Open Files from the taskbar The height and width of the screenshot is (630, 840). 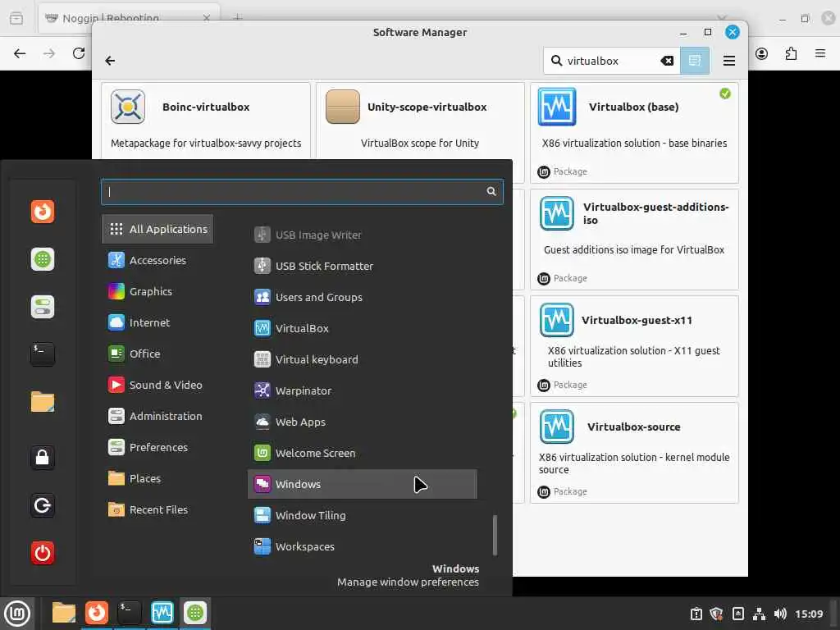(64, 613)
